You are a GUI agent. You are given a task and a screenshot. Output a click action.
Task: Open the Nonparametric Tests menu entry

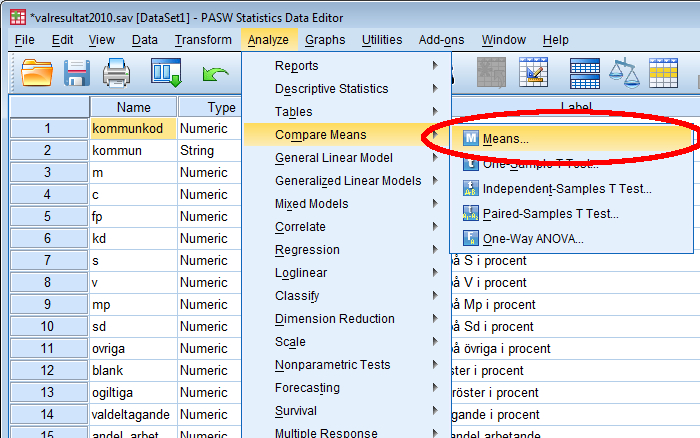(332, 365)
